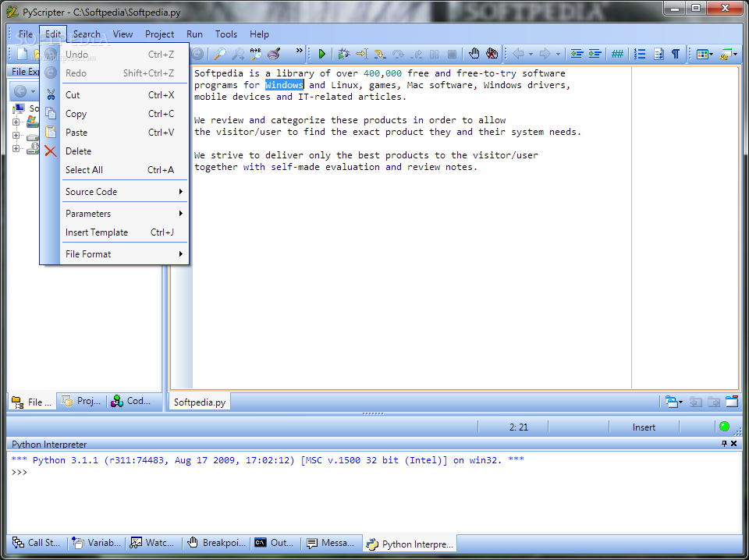Click the Run to Cursor icon
The width and height of the screenshot is (749, 560).
[x=361, y=54]
